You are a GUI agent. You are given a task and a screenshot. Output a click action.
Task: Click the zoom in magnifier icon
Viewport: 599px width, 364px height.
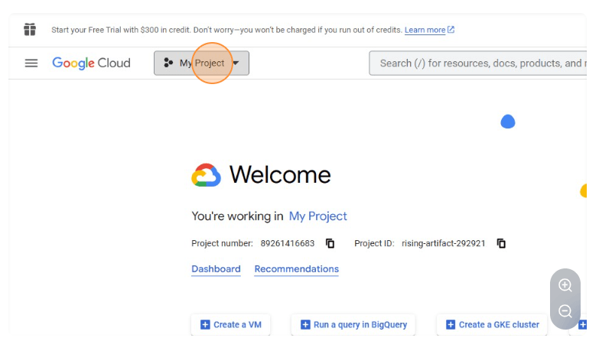click(x=565, y=285)
